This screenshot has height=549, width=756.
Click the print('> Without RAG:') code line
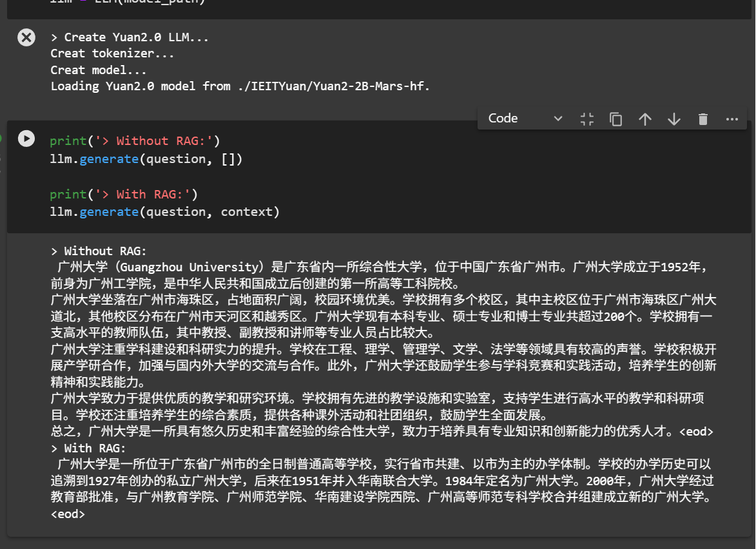point(135,140)
